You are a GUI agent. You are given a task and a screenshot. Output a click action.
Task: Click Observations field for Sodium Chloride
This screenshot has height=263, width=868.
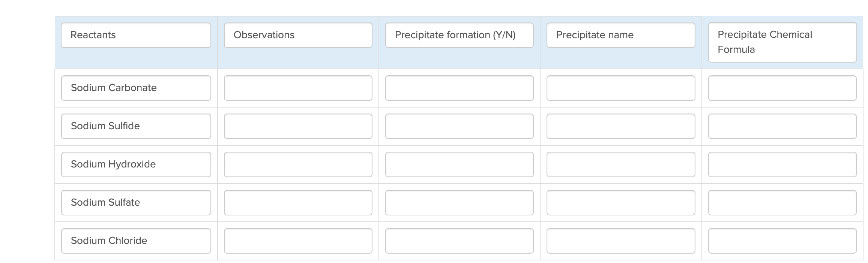298,241
